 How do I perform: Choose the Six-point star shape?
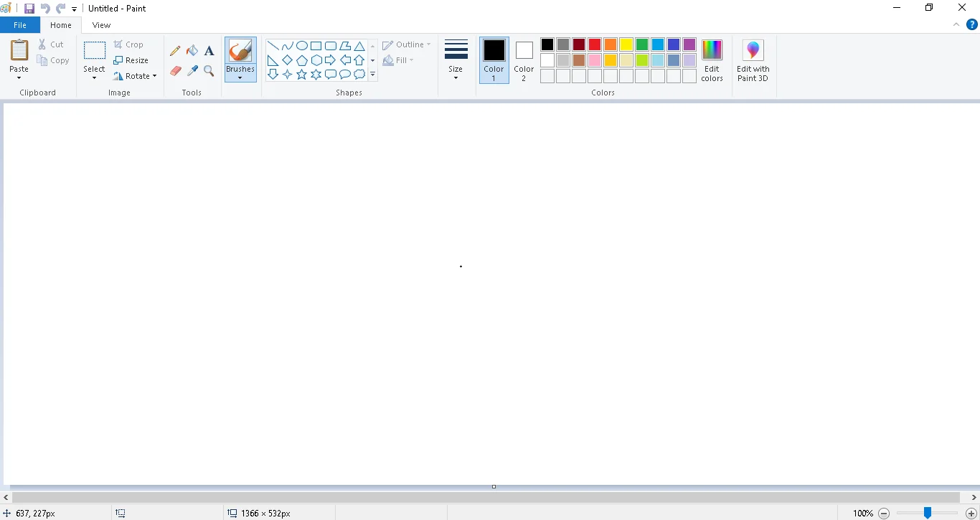[x=316, y=74]
